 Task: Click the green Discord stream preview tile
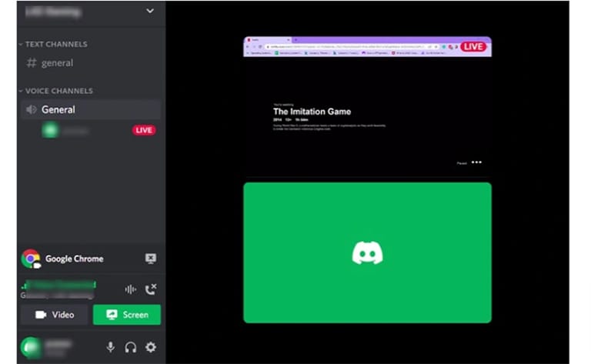pyautogui.click(x=368, y=252)
